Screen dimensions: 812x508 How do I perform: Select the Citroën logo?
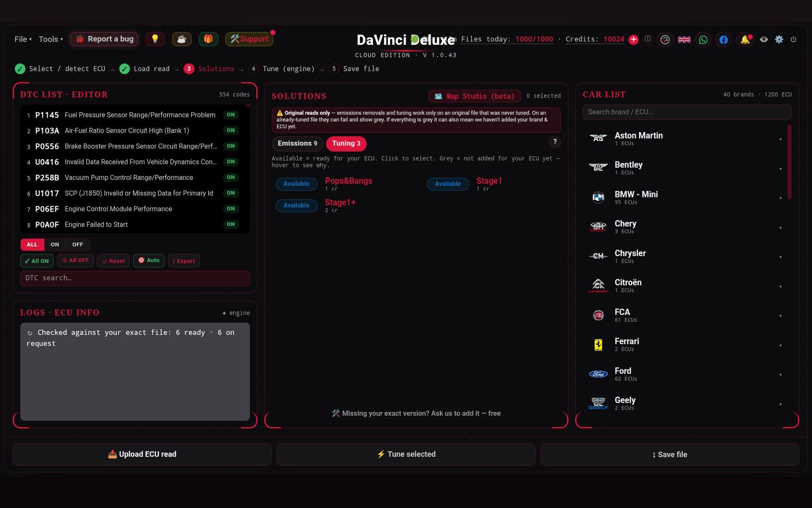[x=598, y=285]
